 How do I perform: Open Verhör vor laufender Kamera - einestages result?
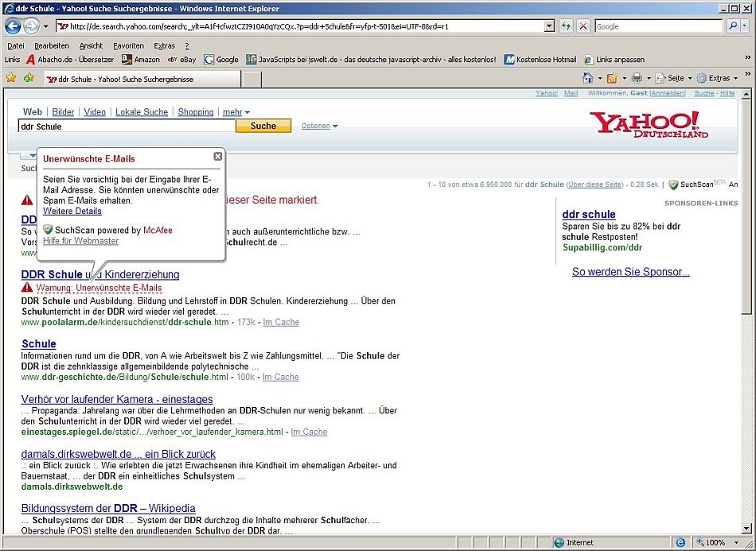tap(117, 399)
